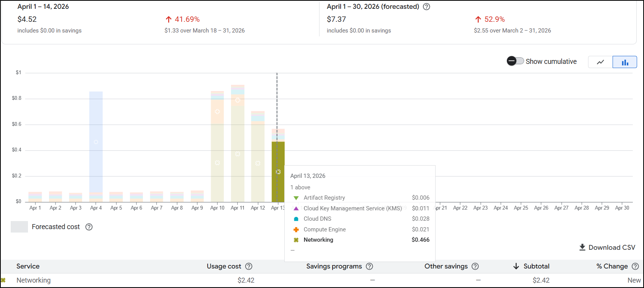This screenshot has width=644, height=288.
Task: Click the blue Apr 4 bar
Action: pyautogui.click(x=96, y=142)
